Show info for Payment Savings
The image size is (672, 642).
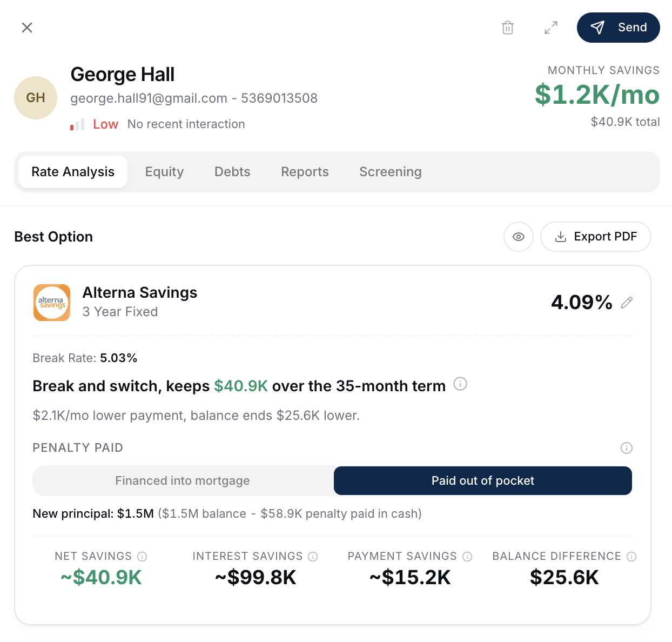467,557
